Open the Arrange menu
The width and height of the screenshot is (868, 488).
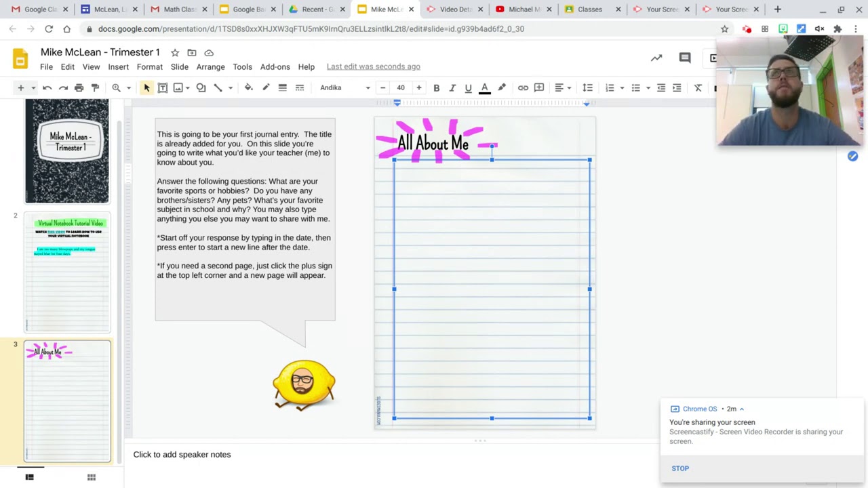coord(210,66)
